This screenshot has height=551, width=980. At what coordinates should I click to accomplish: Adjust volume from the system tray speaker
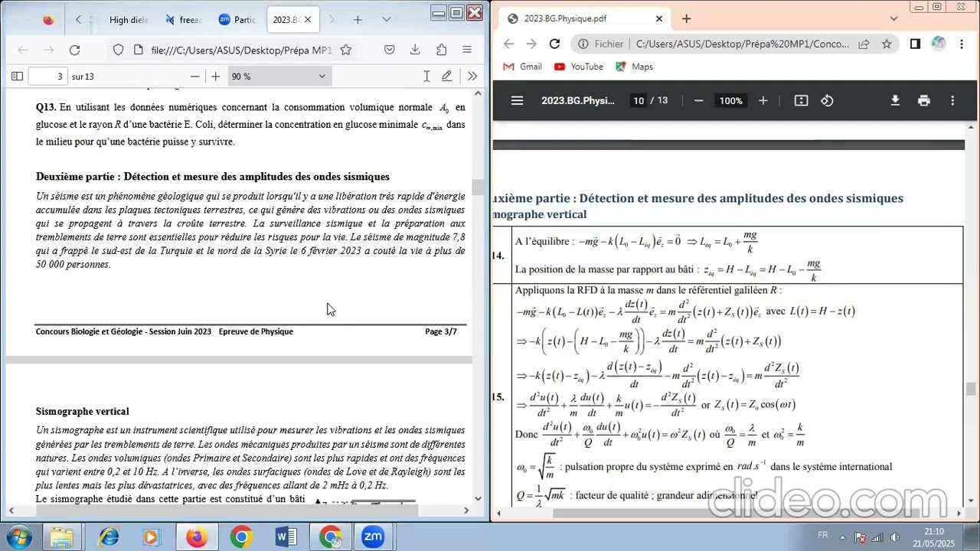click(x=894, y=537)
